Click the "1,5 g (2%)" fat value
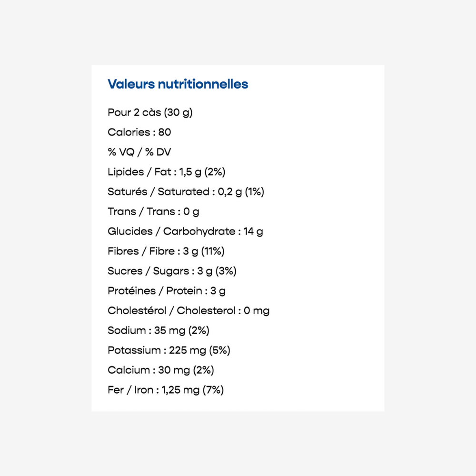This screenshot has height=476, width=476. 202,172
